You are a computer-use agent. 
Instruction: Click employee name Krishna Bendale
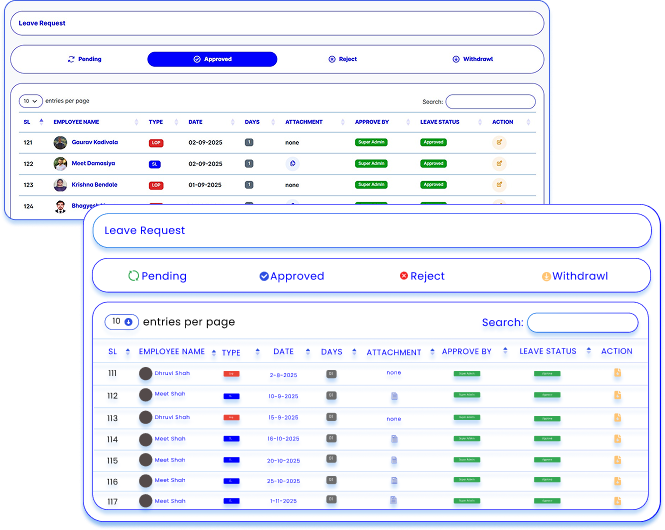[93, 185]
